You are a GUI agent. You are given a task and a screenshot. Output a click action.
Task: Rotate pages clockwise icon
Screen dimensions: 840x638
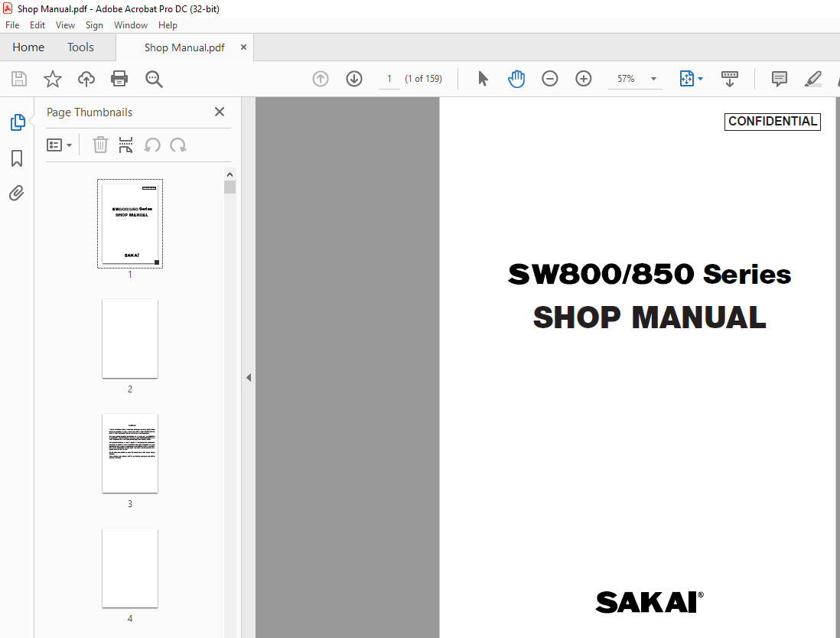coord(177,145)
